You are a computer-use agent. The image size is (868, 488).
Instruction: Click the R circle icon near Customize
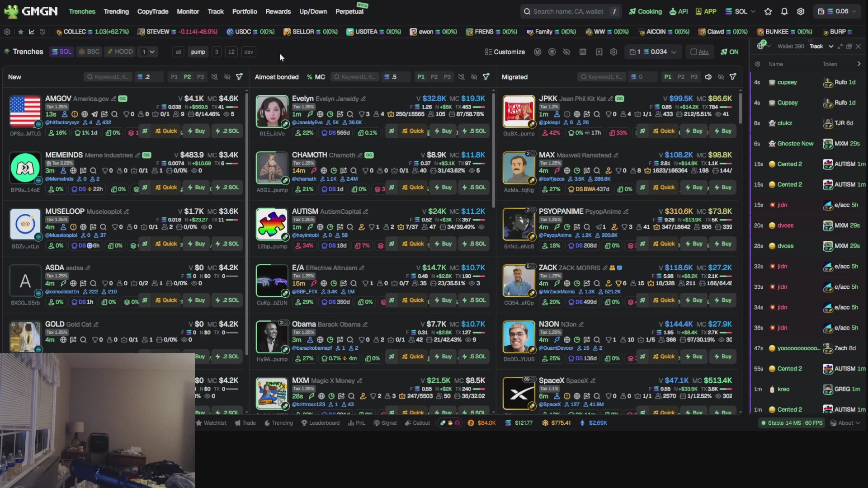[552, 52]
